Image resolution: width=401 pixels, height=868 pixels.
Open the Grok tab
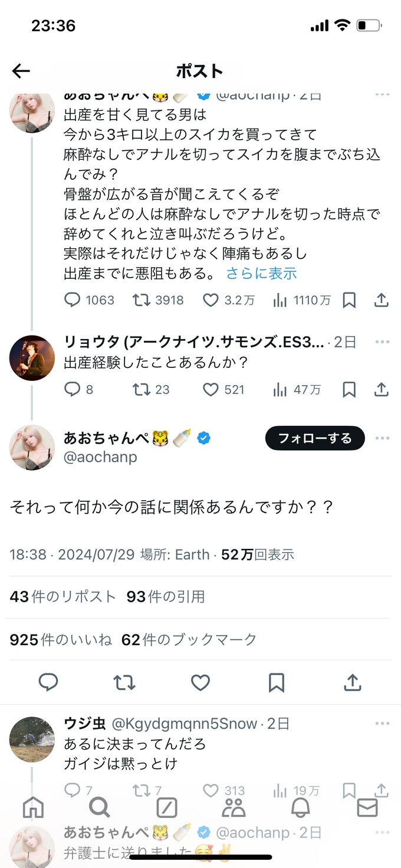click(x=167, y=808)
